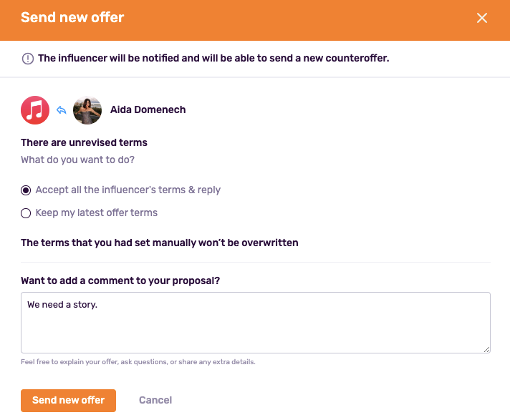The width and height of the screenshot is (510, 420).
Task: Click 'Want to add a comment' label
Action: (120, 280)
